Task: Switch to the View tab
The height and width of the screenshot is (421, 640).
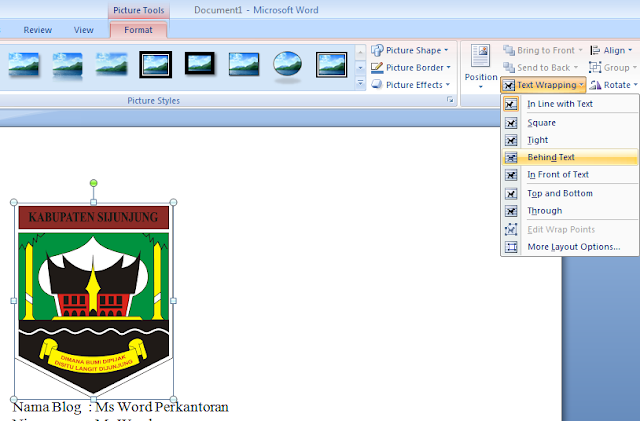Action: [84, 30]
